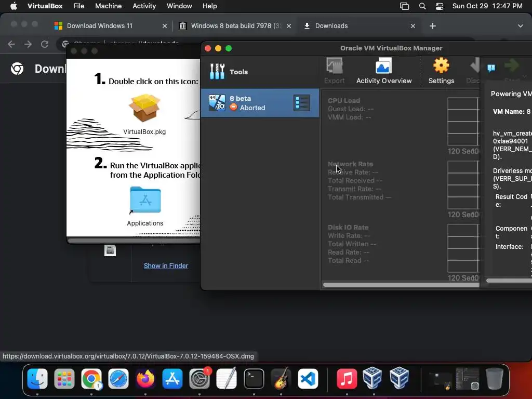The image size is (532, 399).
Task: Click the disk image file icon in Downloads list
Action: tap(110, 250)
